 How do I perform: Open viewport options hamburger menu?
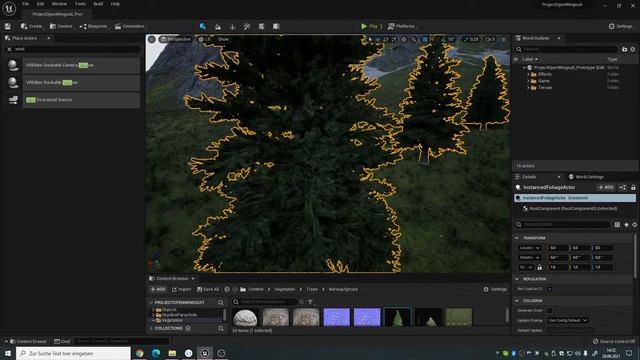click(151, 39)
